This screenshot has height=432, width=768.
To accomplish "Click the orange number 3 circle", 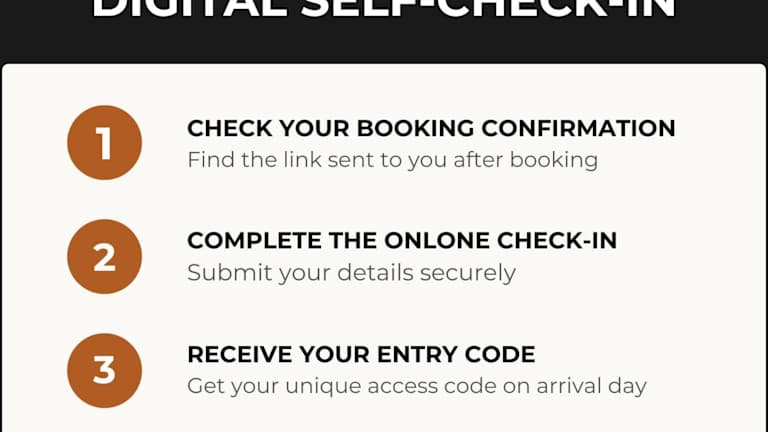I will pos(104,370).
